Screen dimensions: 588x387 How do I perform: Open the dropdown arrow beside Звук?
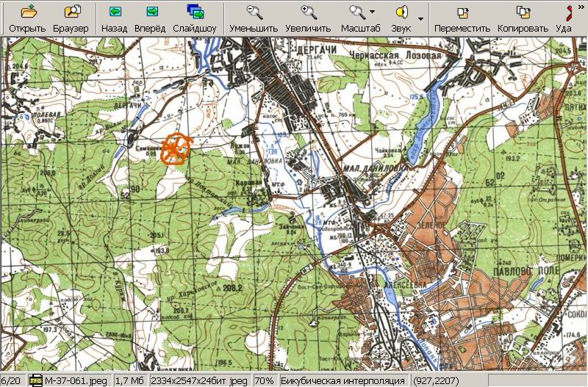click(420, 18)
